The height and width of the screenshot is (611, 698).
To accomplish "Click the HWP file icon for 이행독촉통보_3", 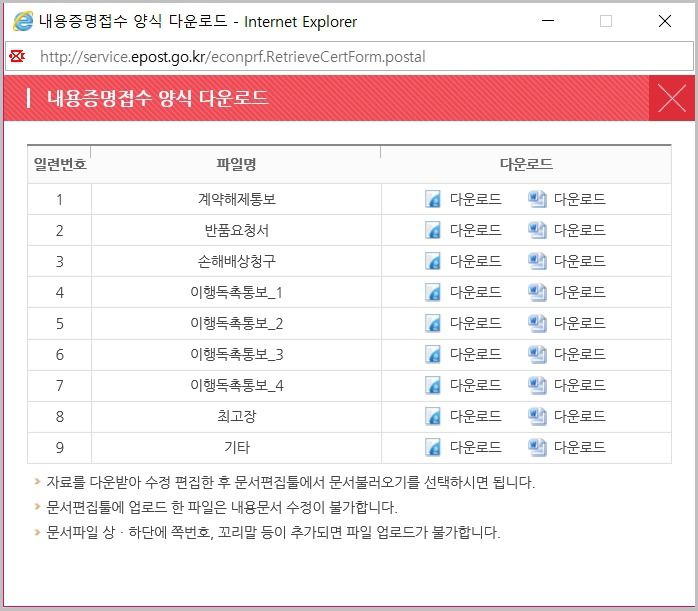I will (433, 354).
